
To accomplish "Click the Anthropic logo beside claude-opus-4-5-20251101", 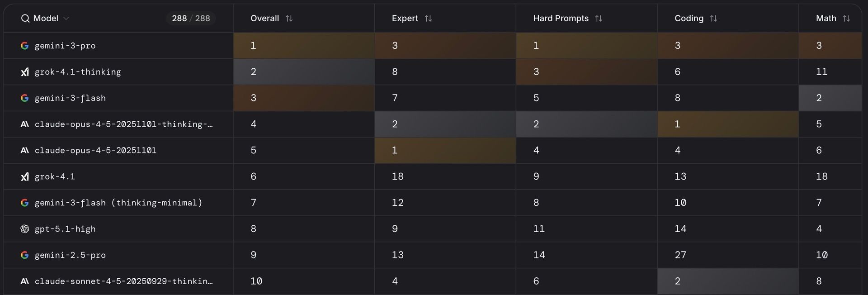I will click(x=25, y=150).
